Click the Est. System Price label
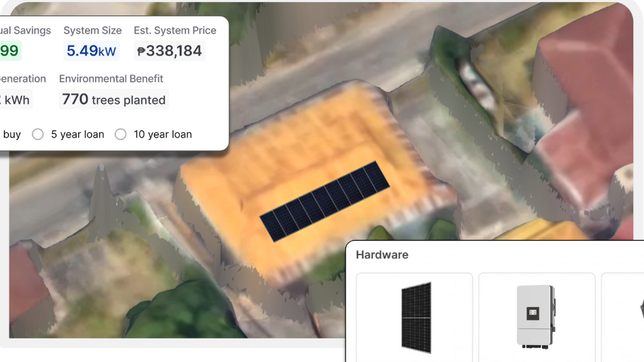The height and width of the screenshot is (362, 644). click(175, 30)
